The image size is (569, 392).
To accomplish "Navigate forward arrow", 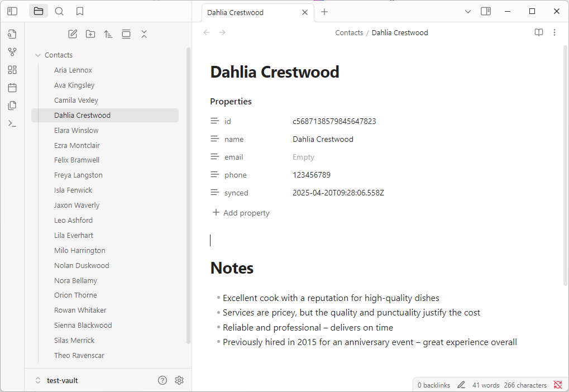I will (222, 32).
